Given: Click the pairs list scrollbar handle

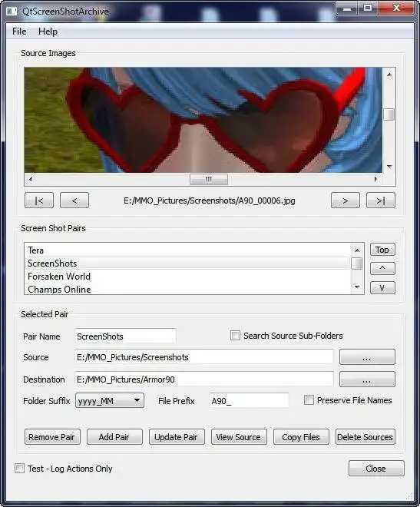Looking at the screenshot, I should (357, 263).
